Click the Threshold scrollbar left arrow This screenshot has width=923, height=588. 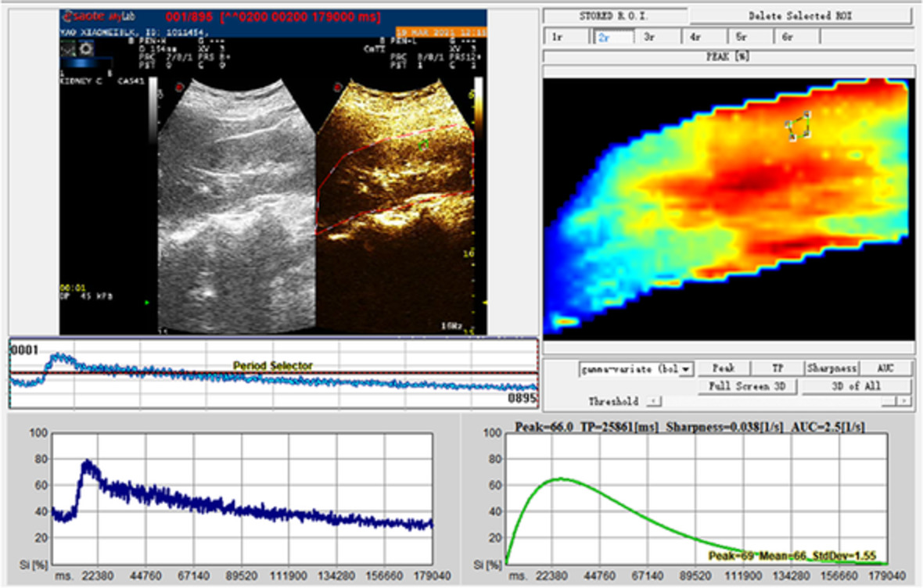point(654,401)
